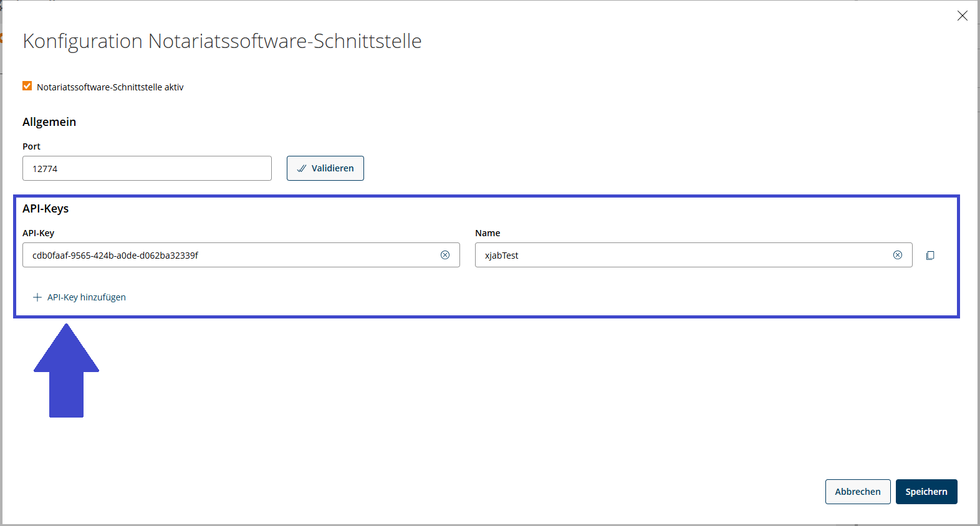Click the API-Keys section heading
This screenshot has height=526, width=980.
click(46, 209)
